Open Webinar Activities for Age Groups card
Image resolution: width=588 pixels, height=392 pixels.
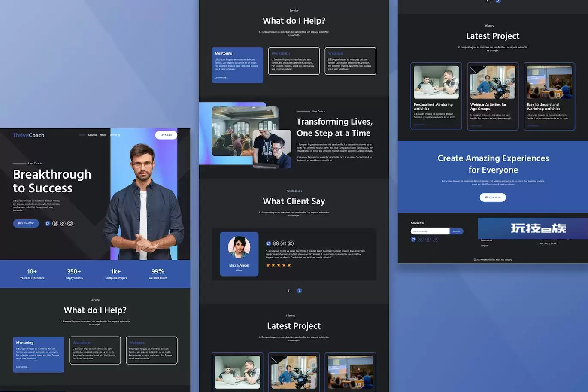[493, 96]
